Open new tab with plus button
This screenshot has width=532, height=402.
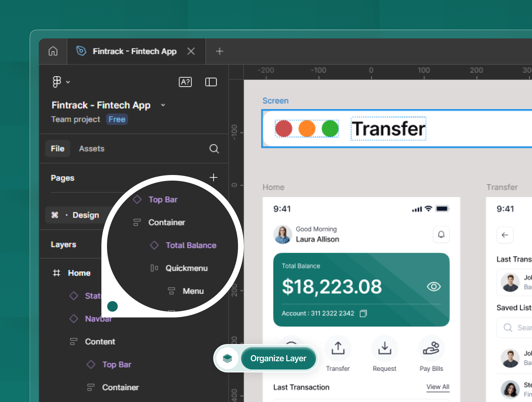pyautogui.click(x=219, y=51)
